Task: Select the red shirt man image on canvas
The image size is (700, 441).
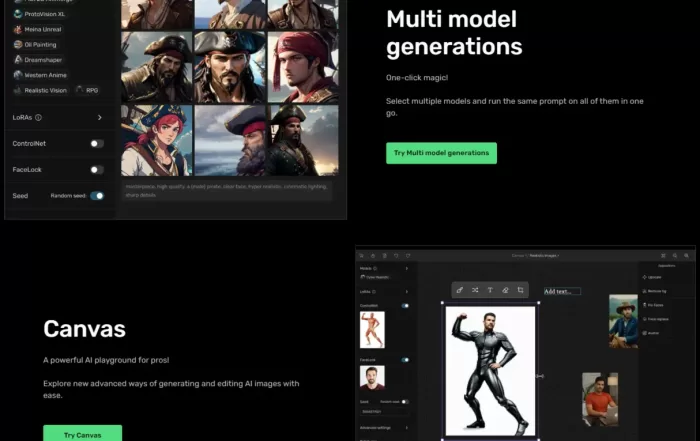Action: (x=600, y=399)
